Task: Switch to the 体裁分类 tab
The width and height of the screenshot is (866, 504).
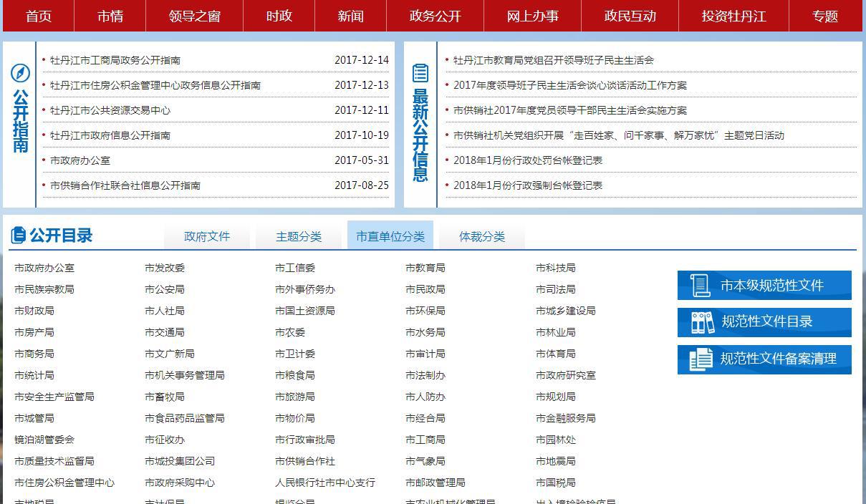Action: (x=482, y=236)
